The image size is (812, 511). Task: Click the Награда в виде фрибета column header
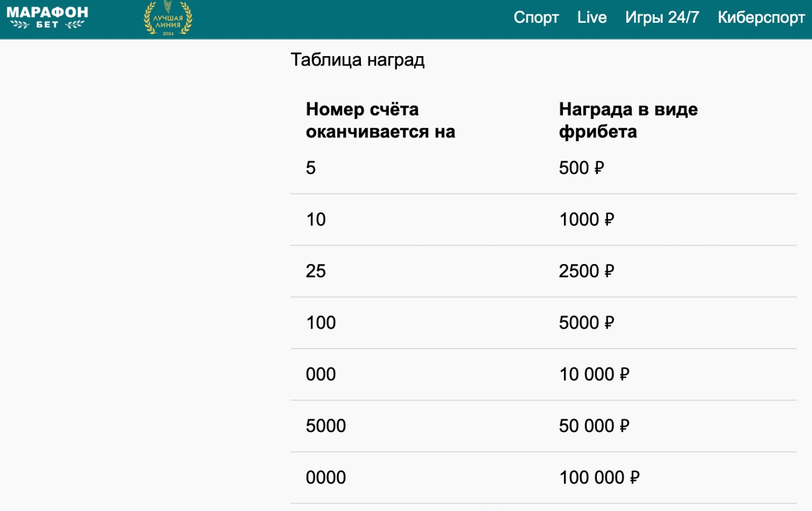[628, 120]
